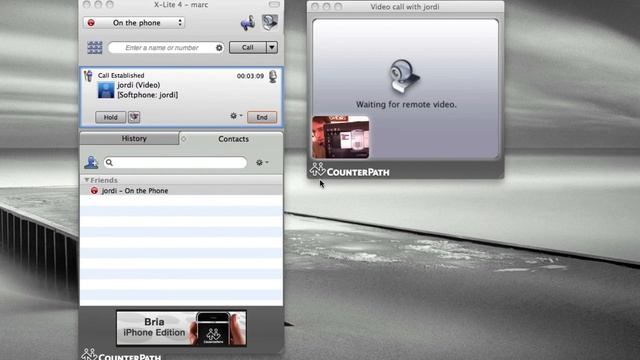Select contact "jordi - On the Phone"
Image resolution: width=640 pixels, height=360 pixels.
click(181, 191)
